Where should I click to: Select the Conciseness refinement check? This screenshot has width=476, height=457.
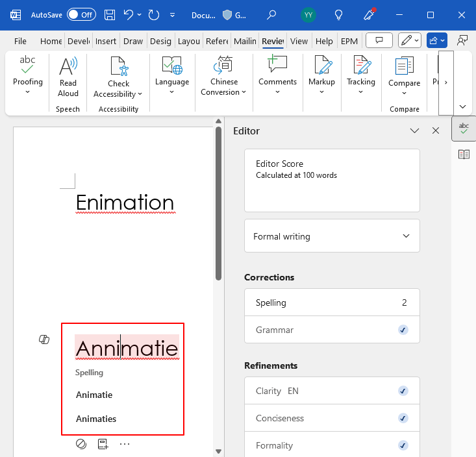(403, 418)
